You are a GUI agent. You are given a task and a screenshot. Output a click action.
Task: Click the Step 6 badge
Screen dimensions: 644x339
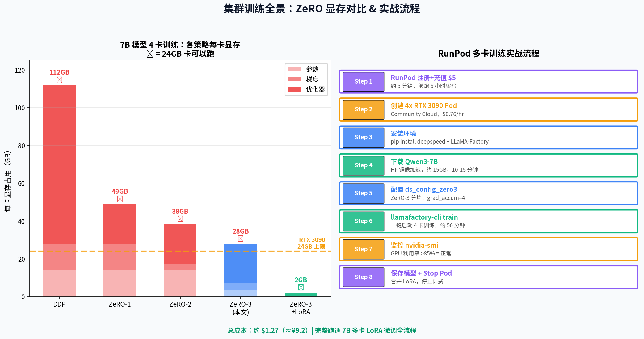tap(364, 221)
